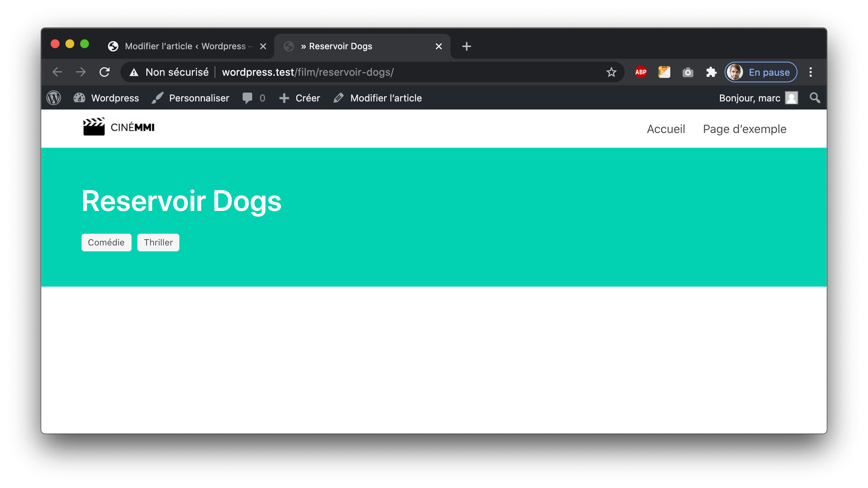The width and height of the screenshot is (868, 488).
Task: Reload the page with refresh icon
Action: click(x=105, y=72)
